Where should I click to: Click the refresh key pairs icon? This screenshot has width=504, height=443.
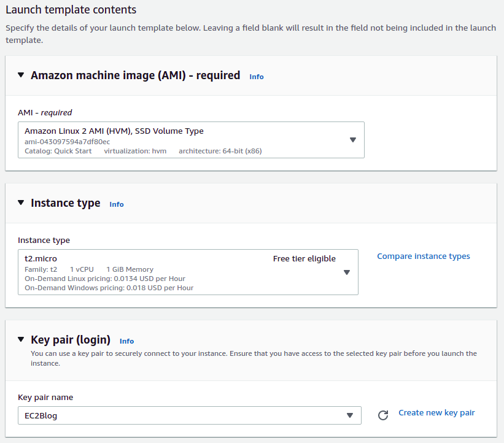coord(383,415)
